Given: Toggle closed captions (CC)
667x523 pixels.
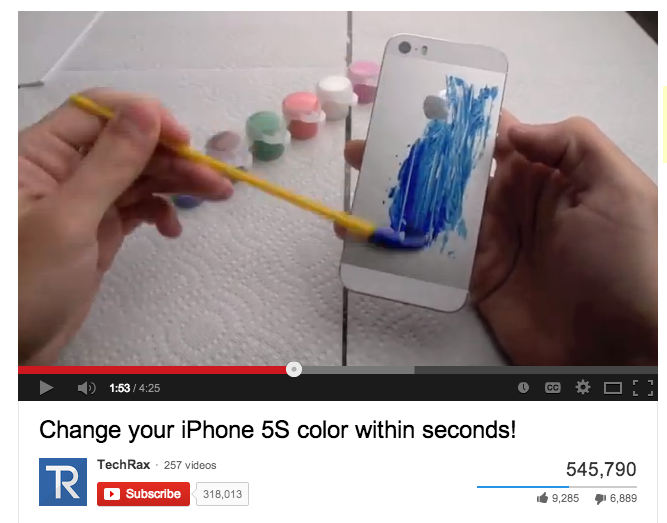Looking at the screenshot, I should [553, 388].
